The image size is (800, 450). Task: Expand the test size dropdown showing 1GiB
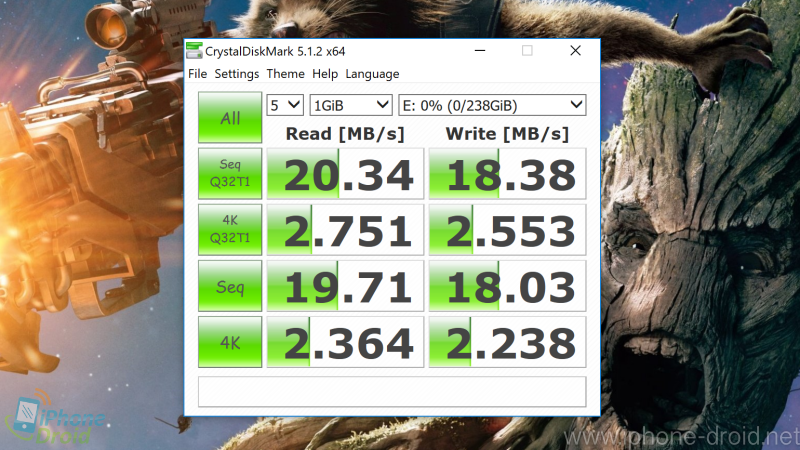click(x=351, y=105)
